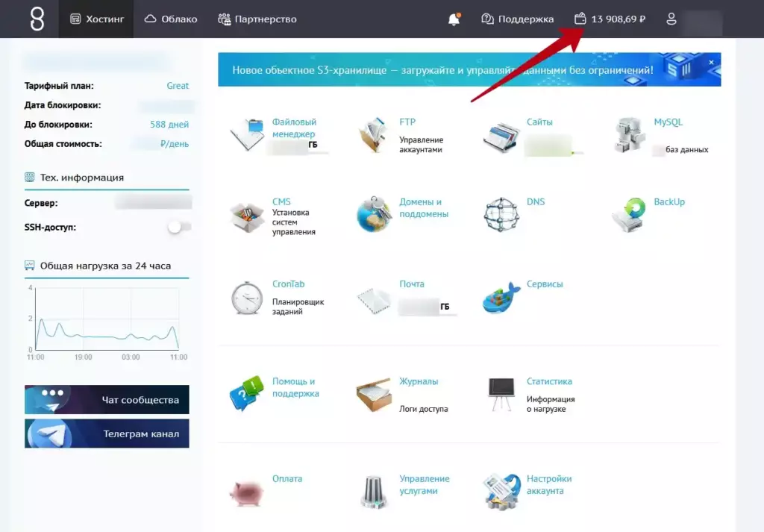The height and width of the screenshot is (532, 764).
Task: Click the Общая нагрузка chart icon
Action: 29,266
